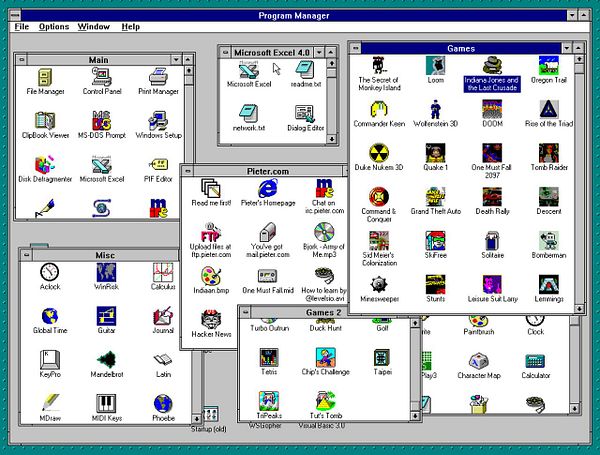The image size is (600, 455).
Task: Launch Control Panel icon
Action: pos(102,81)
